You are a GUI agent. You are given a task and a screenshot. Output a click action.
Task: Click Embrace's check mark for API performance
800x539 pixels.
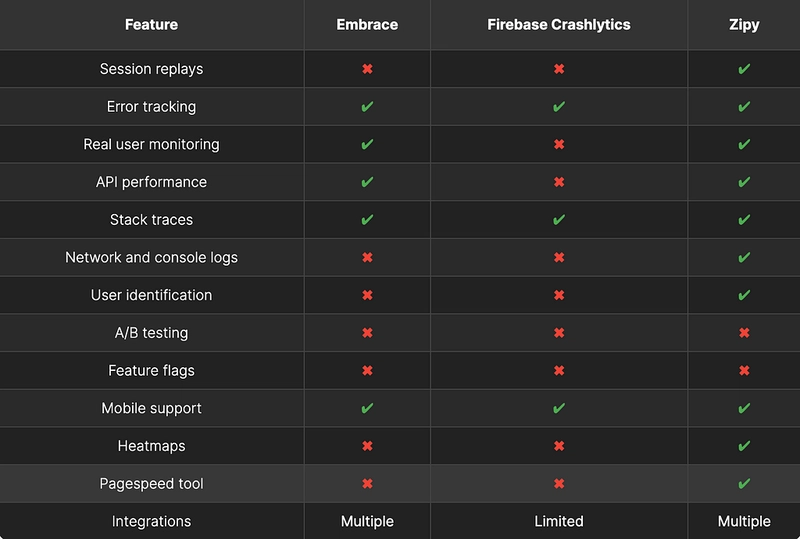click(x=367, y=182)
